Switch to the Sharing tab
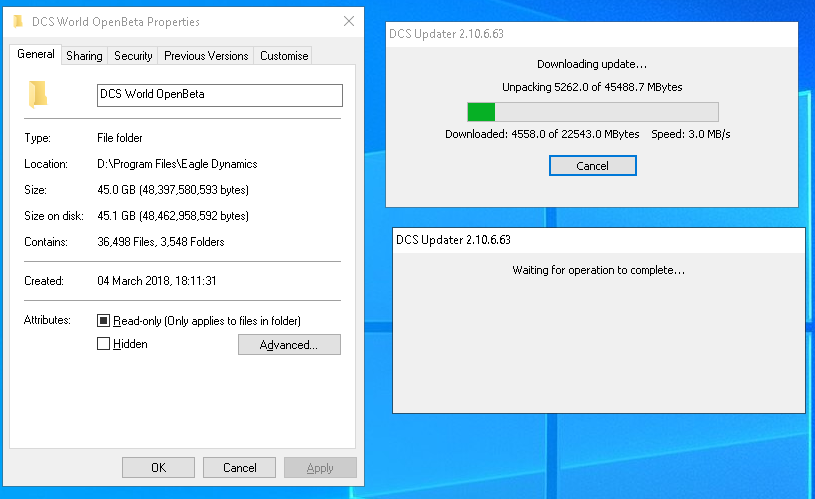Image resolution: width=815 pixels, height=499 pixels. tap(84, 56)
